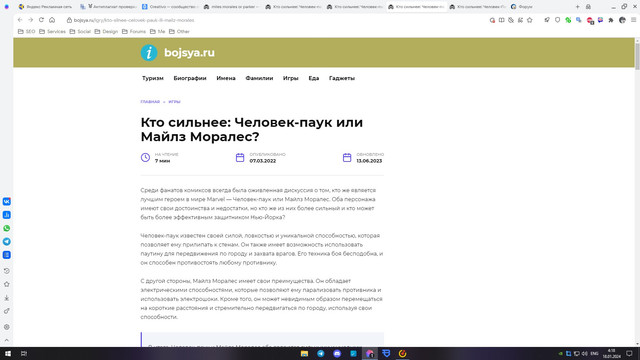Click the bojsya.ru site title
Viewport: 640px width, 360px height.
189,53
